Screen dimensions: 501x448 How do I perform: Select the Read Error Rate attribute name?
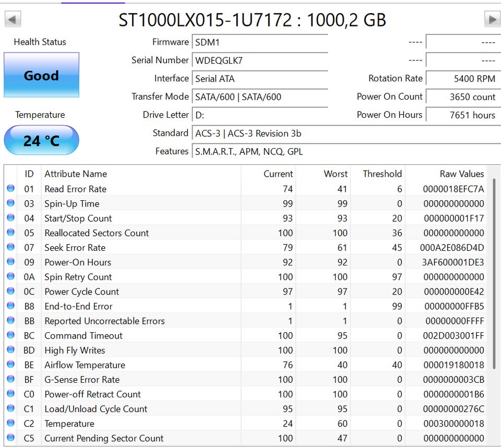coord(75,189)
